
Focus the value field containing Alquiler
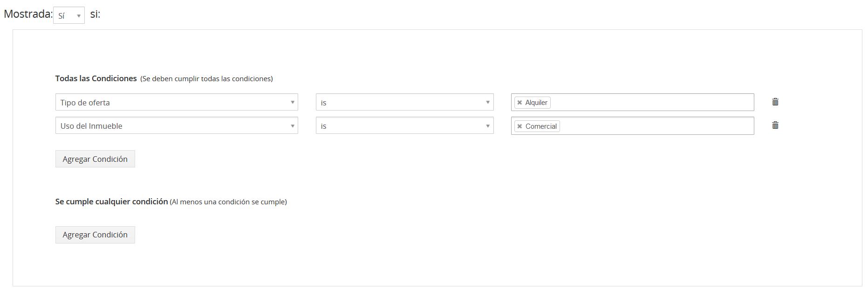tap(652, 103)
